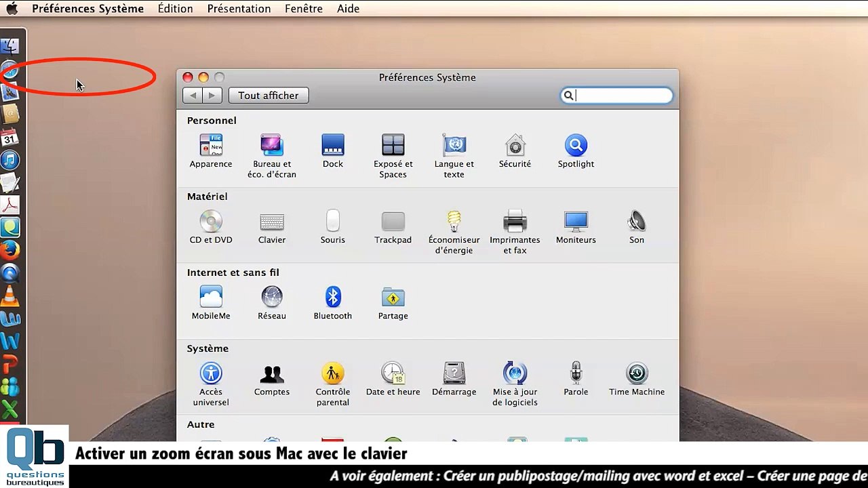
Task: Open the Sécurité preference pane
Action: (515, 146)
